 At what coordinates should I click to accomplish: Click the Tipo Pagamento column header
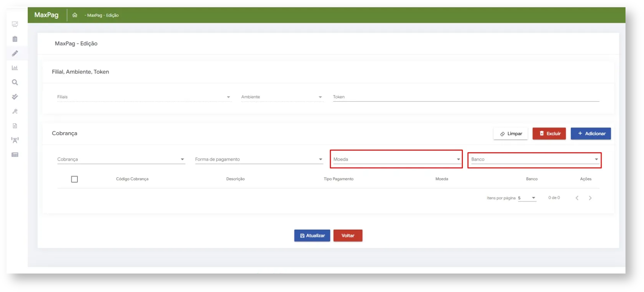[x=339, y=179]
